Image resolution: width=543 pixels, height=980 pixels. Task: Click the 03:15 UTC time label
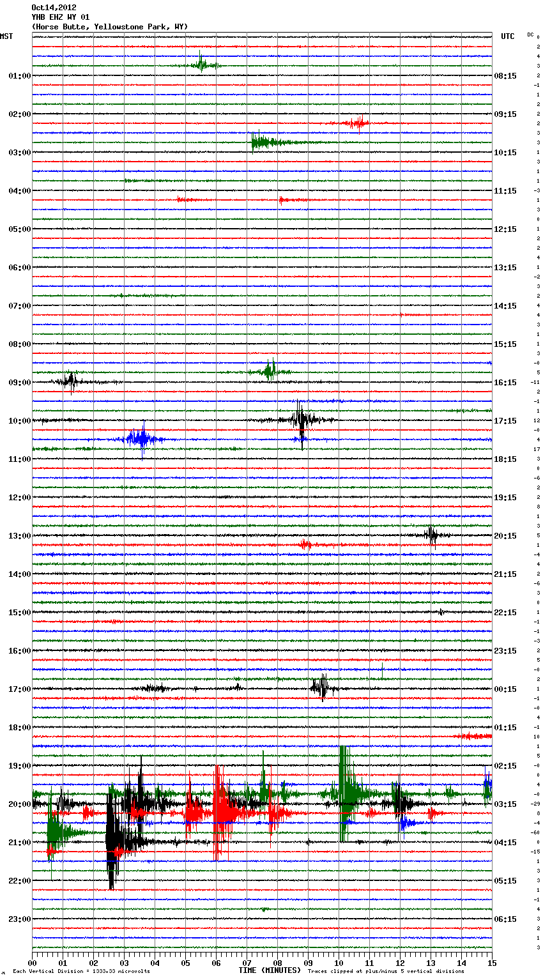click(505, 804)
